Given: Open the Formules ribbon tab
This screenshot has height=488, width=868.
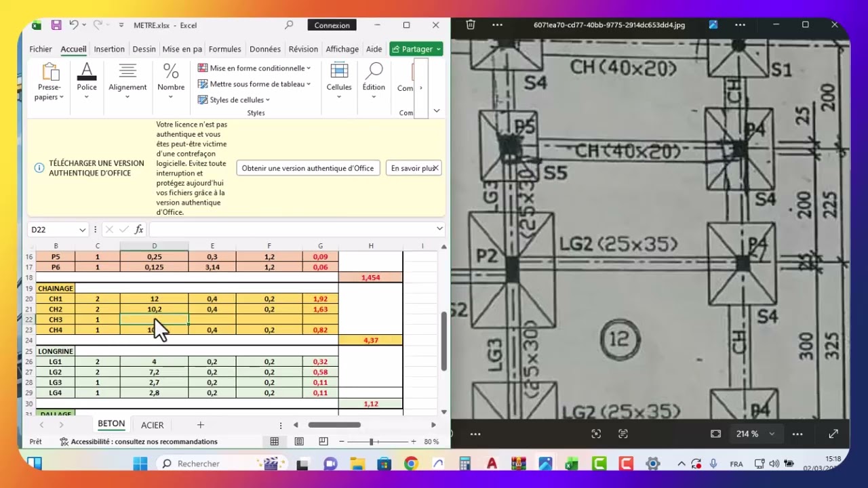Looking at the screenshot, I should [224, 49].
